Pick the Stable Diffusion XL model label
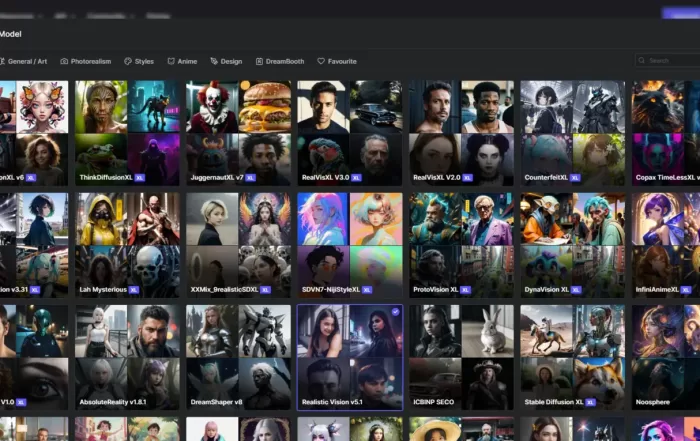The image size is (700, 441). pyautogui.click(x=554, y=402)
